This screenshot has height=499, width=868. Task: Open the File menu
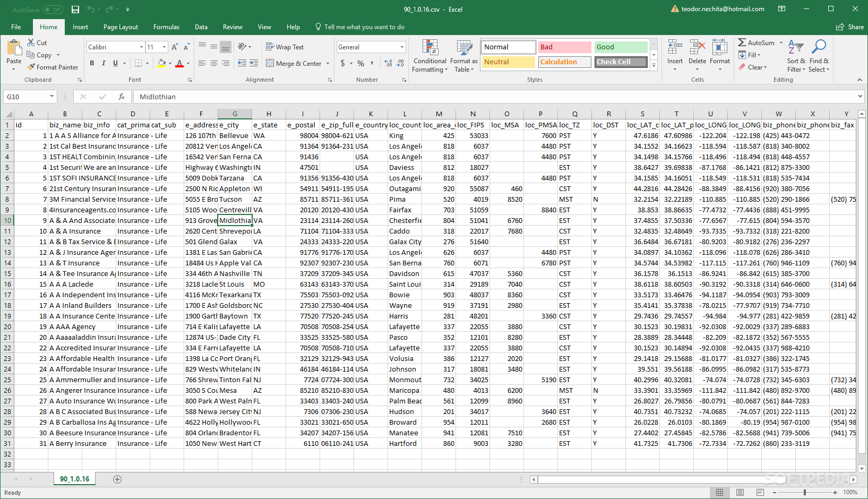coord(16,27)
